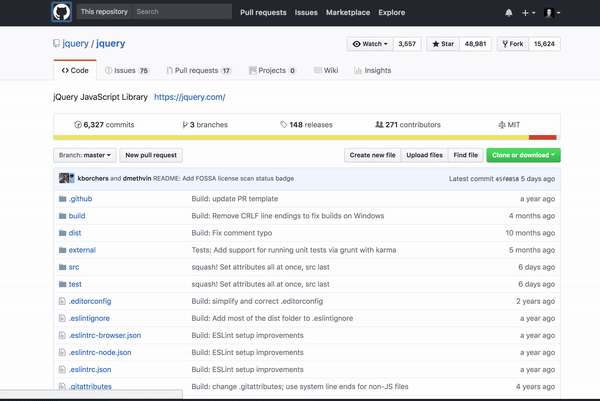Open the Branch: master dropdown
The height and width of the screenshot is (401, 600).
pos(84,155)
